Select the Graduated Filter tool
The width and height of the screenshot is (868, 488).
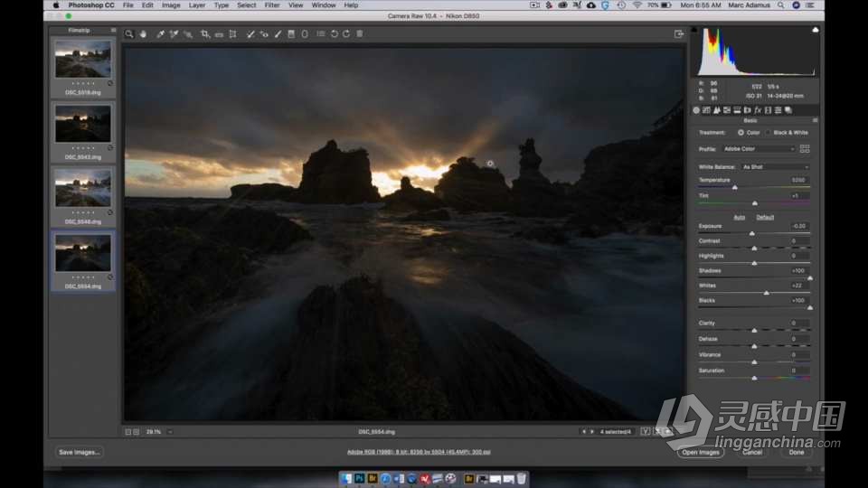click(x=291, y=33)
